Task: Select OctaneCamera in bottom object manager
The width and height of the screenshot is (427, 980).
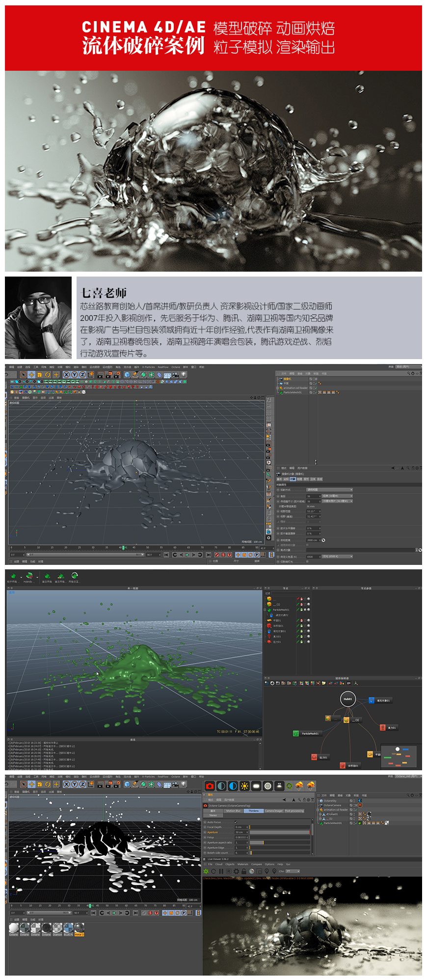Action: [x=332, y=805]
